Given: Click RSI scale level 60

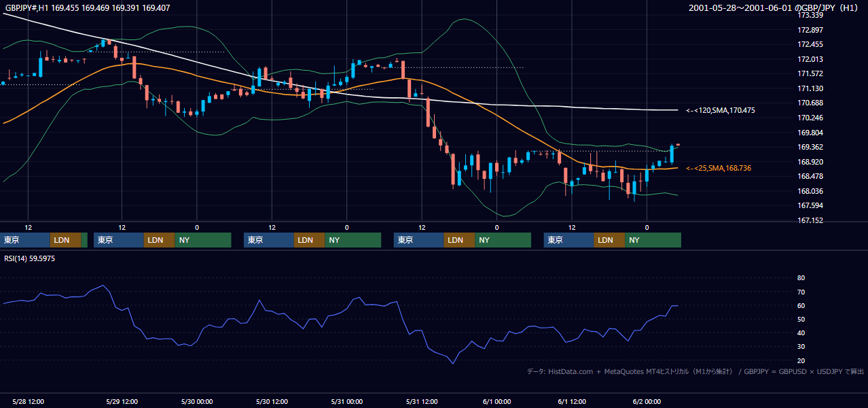Looking at the screenshot, I should [x=801, y=305].
